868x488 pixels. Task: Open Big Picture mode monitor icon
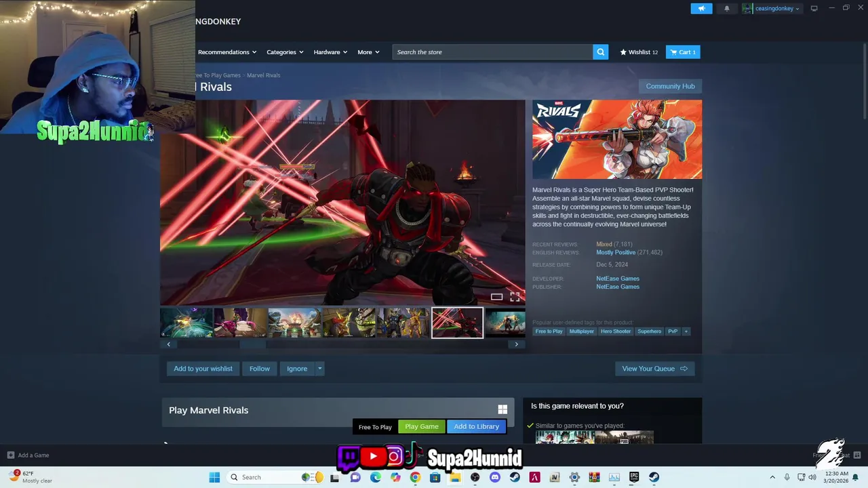[x=814, y=8]
